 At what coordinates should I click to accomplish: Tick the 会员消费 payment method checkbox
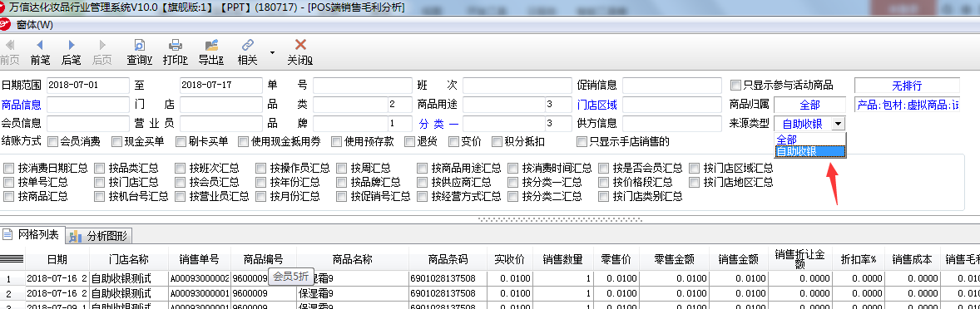52,142
